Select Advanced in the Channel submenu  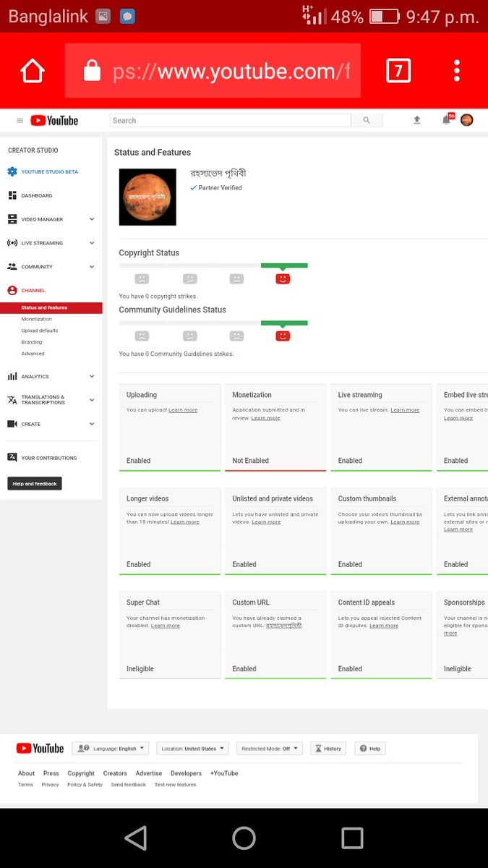click(33, 354)
